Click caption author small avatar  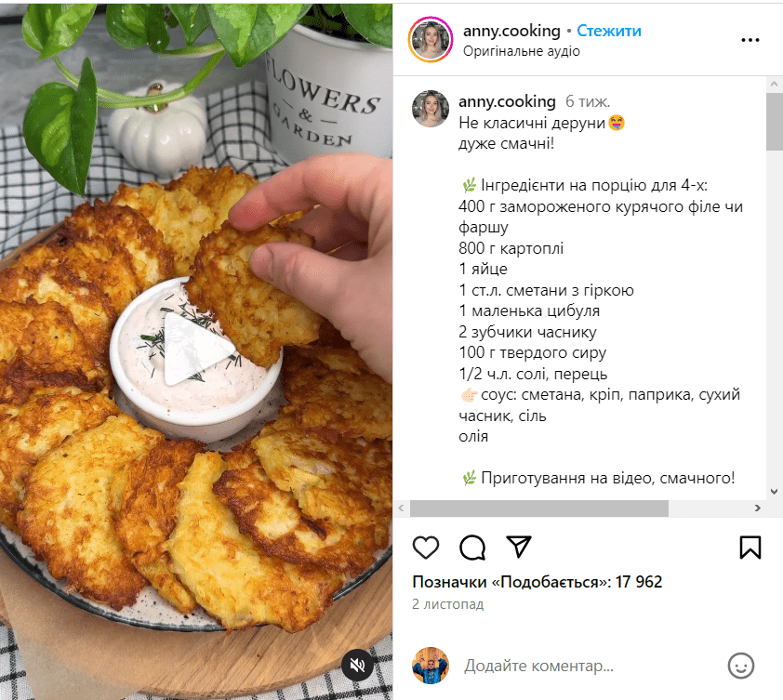431,109
